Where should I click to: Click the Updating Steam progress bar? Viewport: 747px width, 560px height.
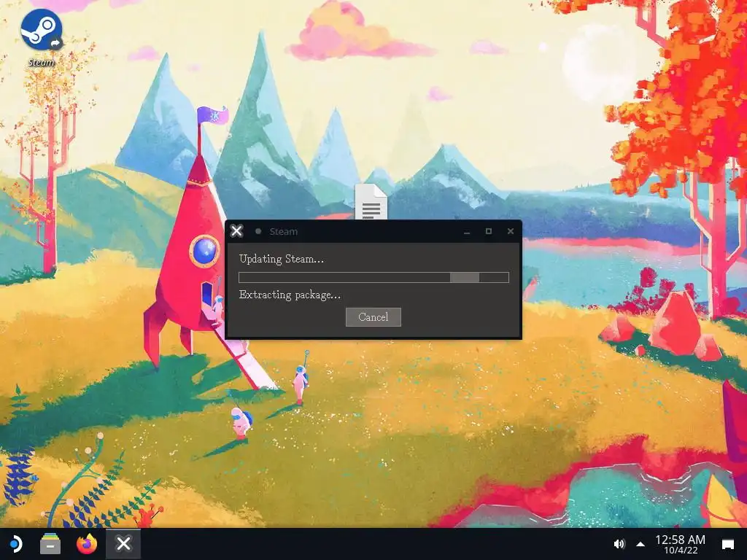373,277
